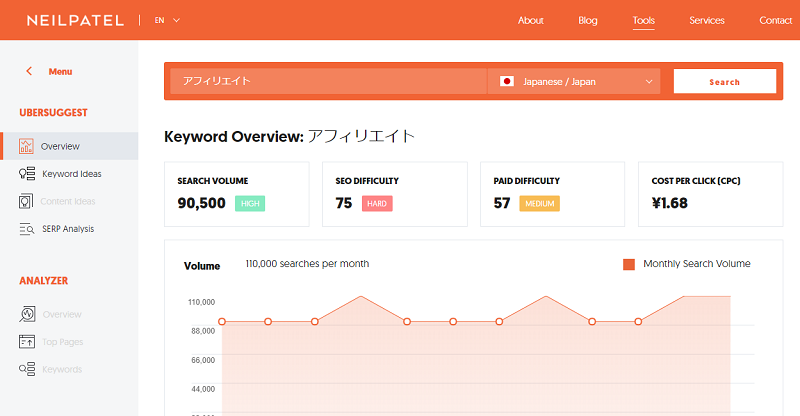
Task: Click the Search button
Action: (x=724, y=81)
